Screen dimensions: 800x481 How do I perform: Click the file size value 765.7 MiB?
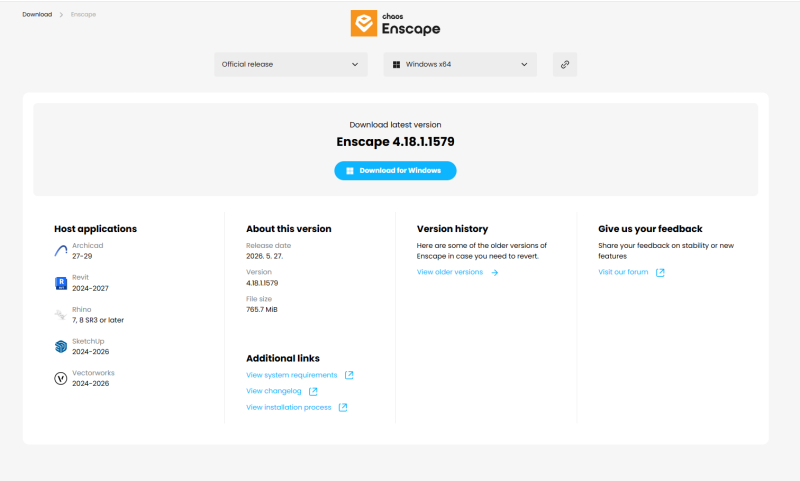point(262,310)
